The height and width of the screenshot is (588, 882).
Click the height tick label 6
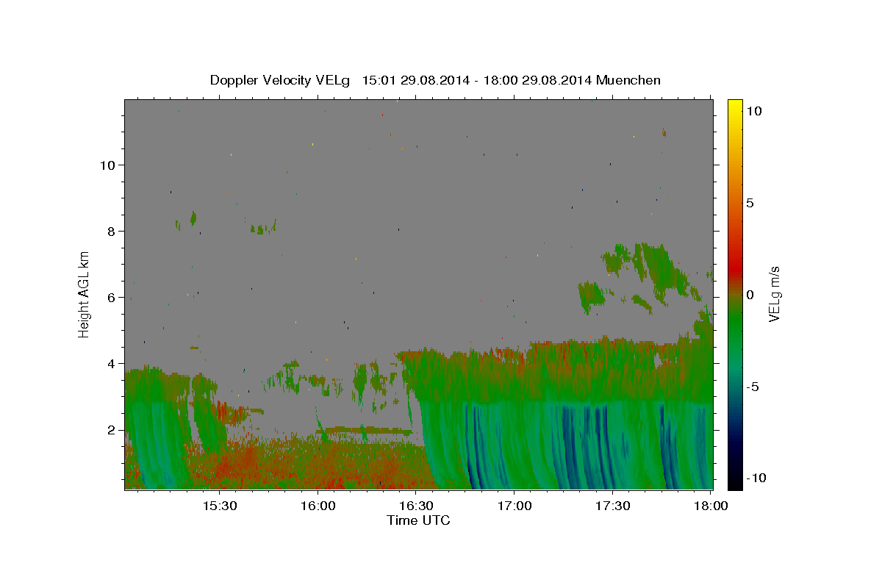[x=112, y=297]
